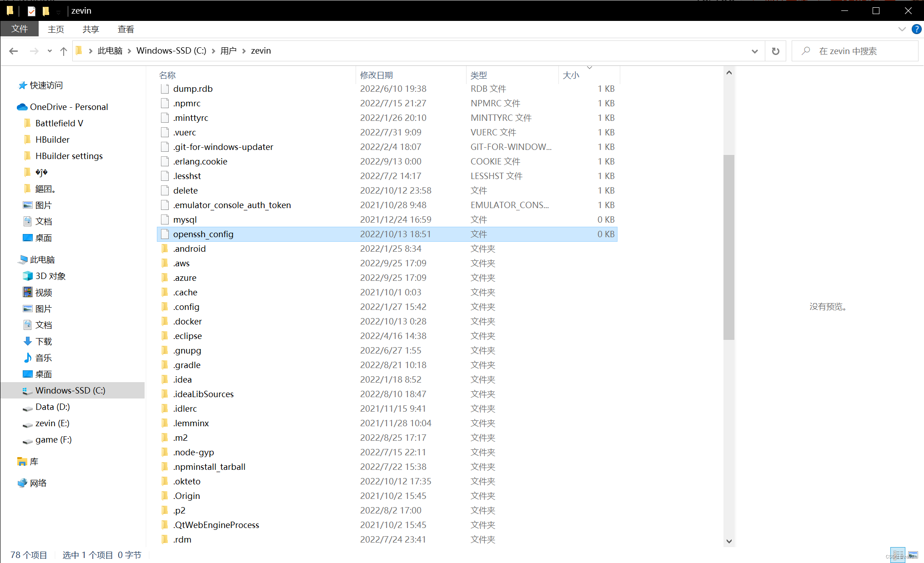Open the 查看 ribbon tab
The image size is (924, 563).
coord(126,29)
